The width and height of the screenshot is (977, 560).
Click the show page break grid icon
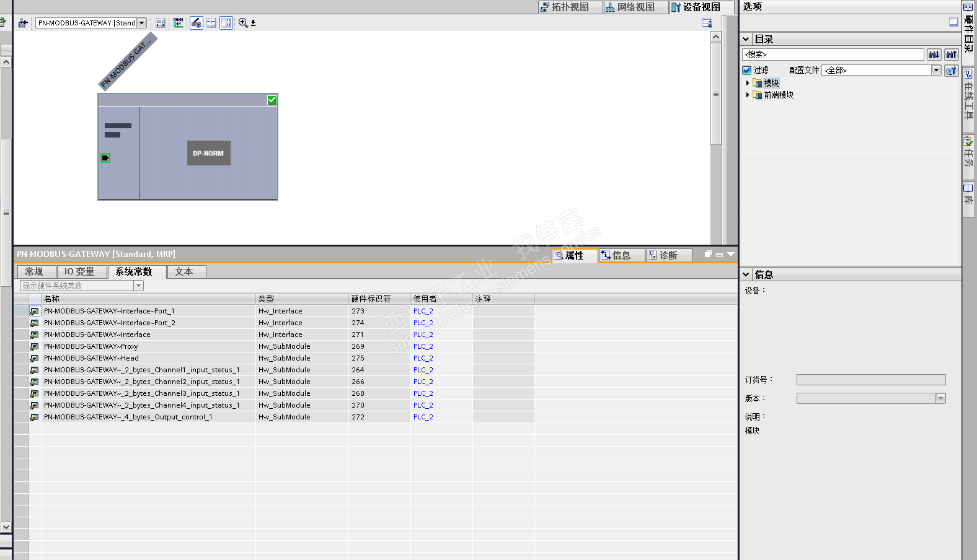(211, 23)
